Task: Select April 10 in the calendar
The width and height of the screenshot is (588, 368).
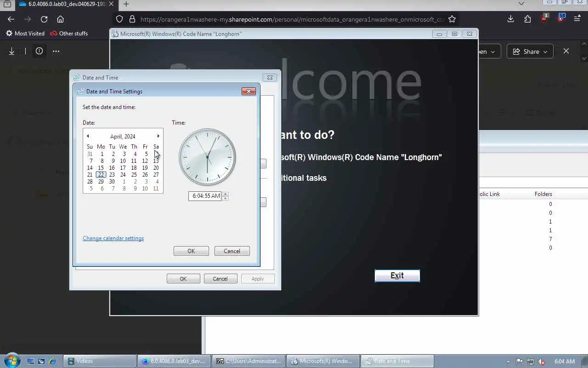Action: coord(123,161)
